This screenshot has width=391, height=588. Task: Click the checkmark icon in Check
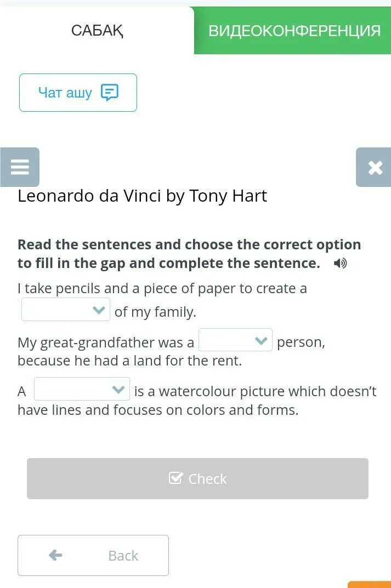click(175, 478)
